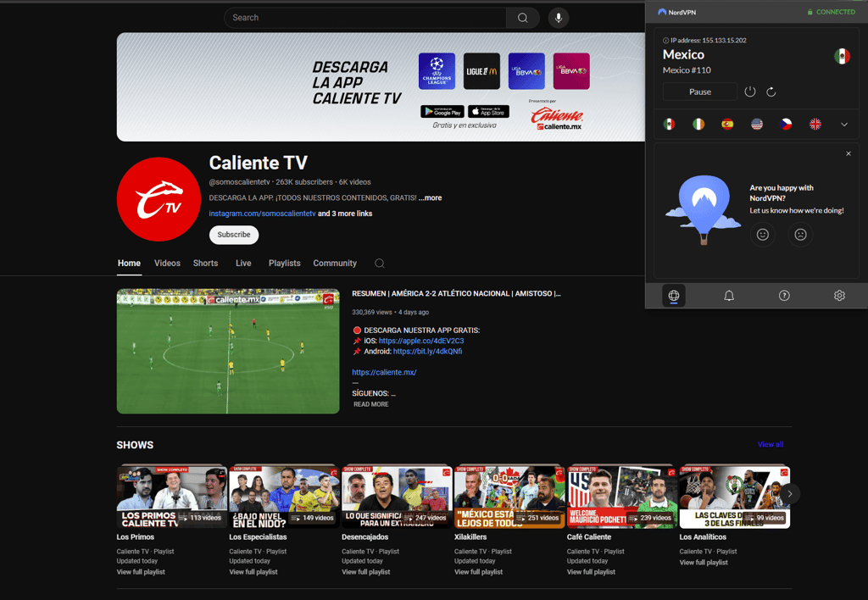
Task: Click the YouTube search input field
Action: click(x=365, y=18)
